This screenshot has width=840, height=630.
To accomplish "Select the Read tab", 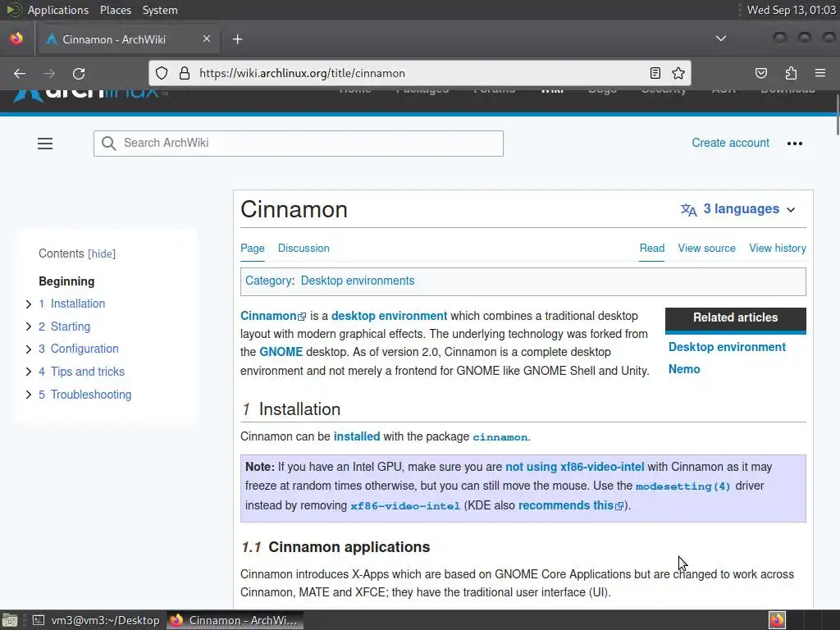I will pos(652,248).
